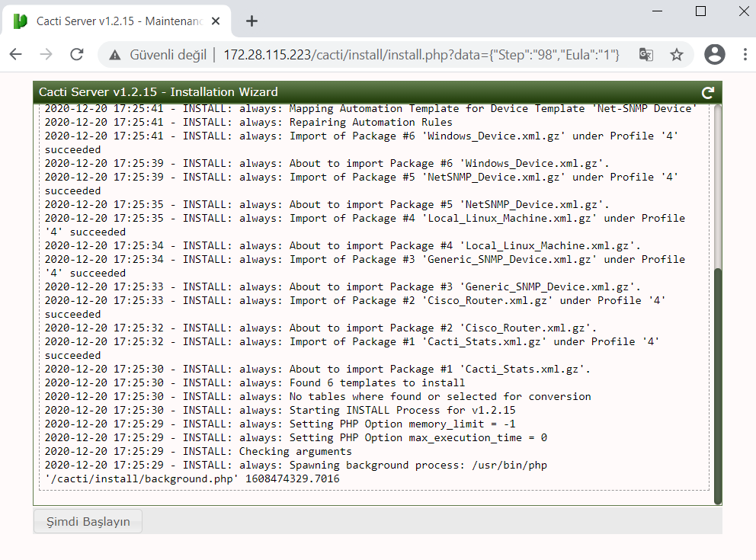Click the log line 'Spawning background process: /usr/bin/php'
The image size is (756, 560).
point(296,472)
